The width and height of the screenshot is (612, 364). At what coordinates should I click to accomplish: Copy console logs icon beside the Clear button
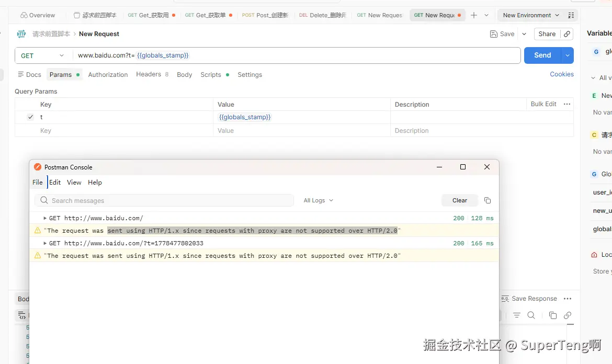[x=487, y=200]
